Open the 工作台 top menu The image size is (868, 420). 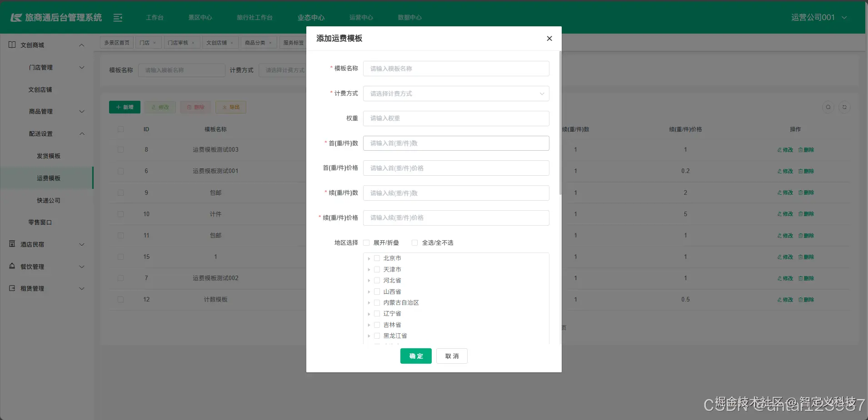pos(155,18)
